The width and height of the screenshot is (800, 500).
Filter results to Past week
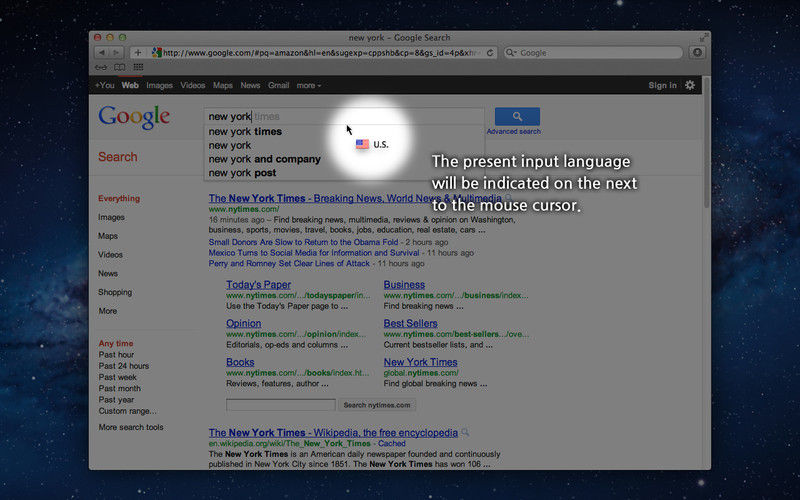tap(117, 377)
